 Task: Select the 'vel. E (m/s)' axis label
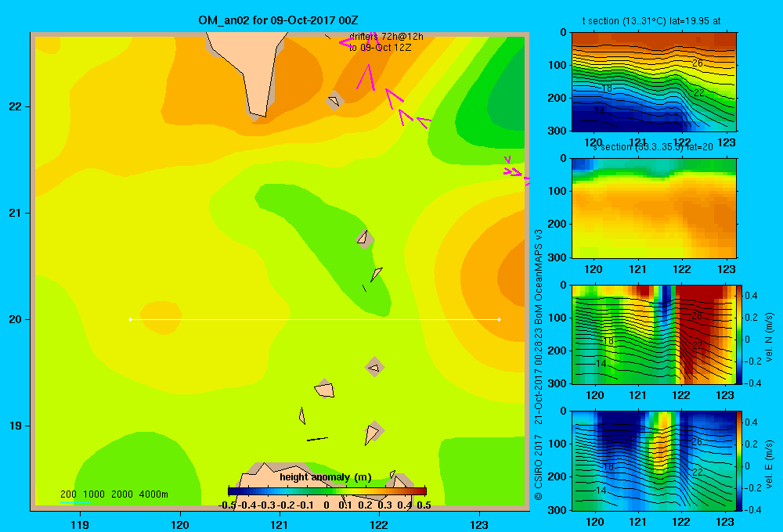click(x=769, y=463)
